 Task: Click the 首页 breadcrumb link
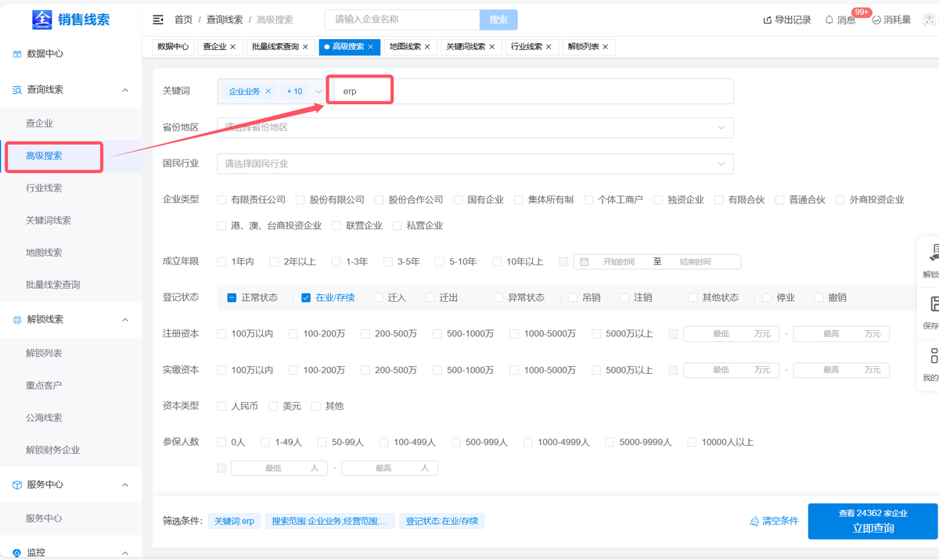point(183,20)
